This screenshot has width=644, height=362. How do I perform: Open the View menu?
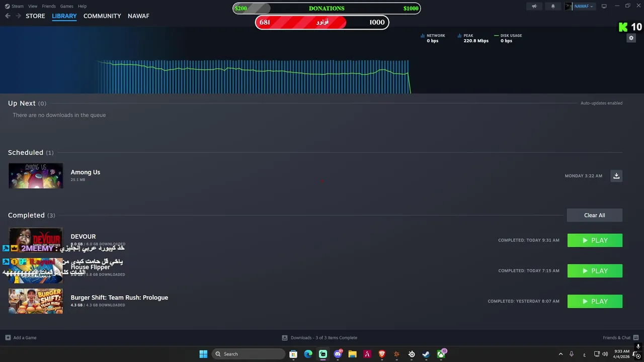[33, 6]
